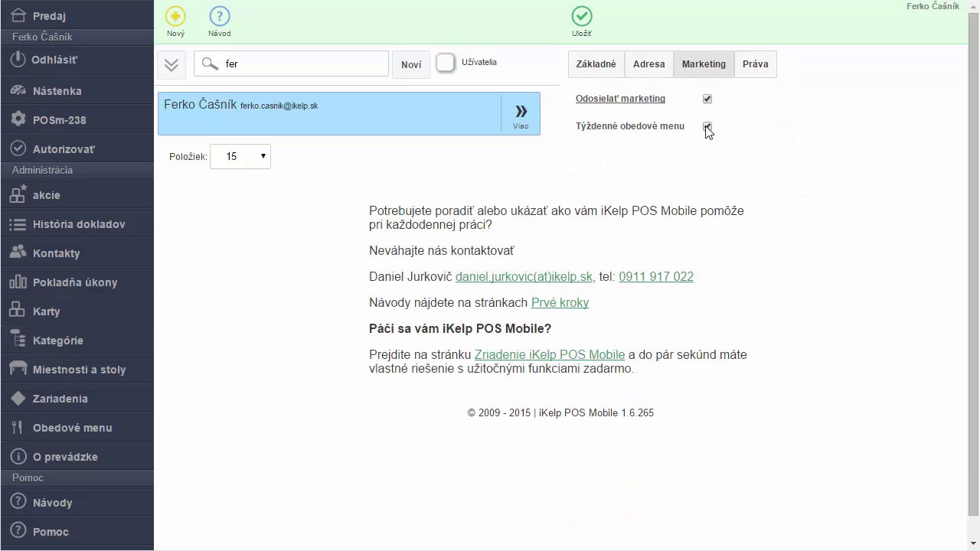Click the O prevádzke info icon
This screenshot has width=980, height=551.
[18, 456]
